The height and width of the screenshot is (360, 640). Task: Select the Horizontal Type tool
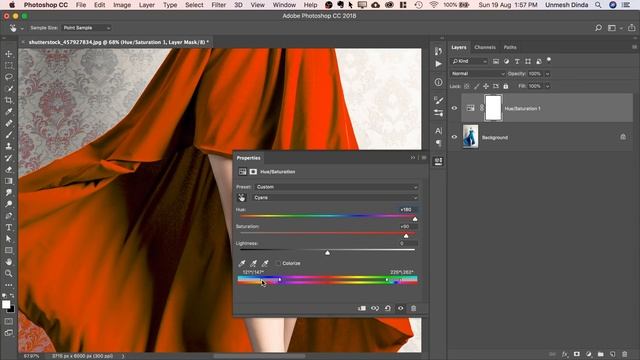(x=9, y=227)
